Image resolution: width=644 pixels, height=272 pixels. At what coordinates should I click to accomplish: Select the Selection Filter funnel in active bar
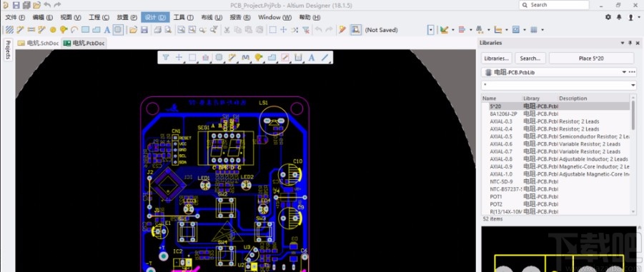coord(166,57)
